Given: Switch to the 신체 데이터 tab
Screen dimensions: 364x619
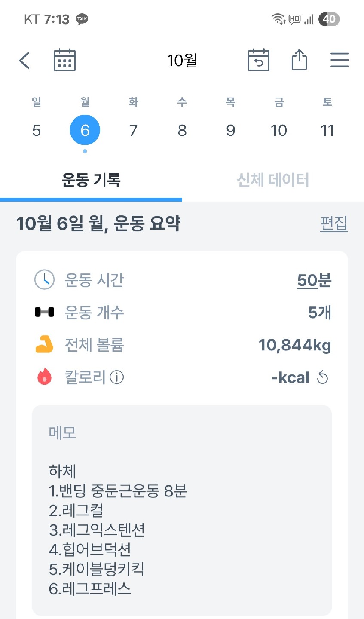Looking at the screenshot, I should coord(273,180).
